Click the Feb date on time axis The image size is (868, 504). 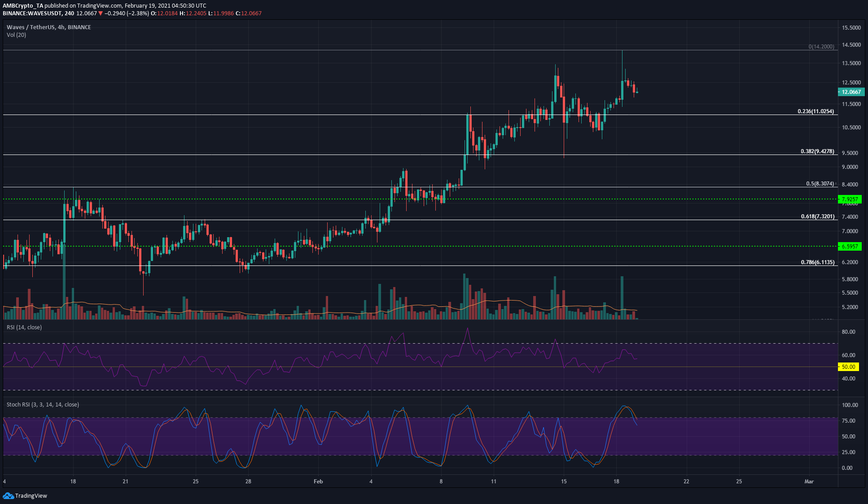click(318, 482)
